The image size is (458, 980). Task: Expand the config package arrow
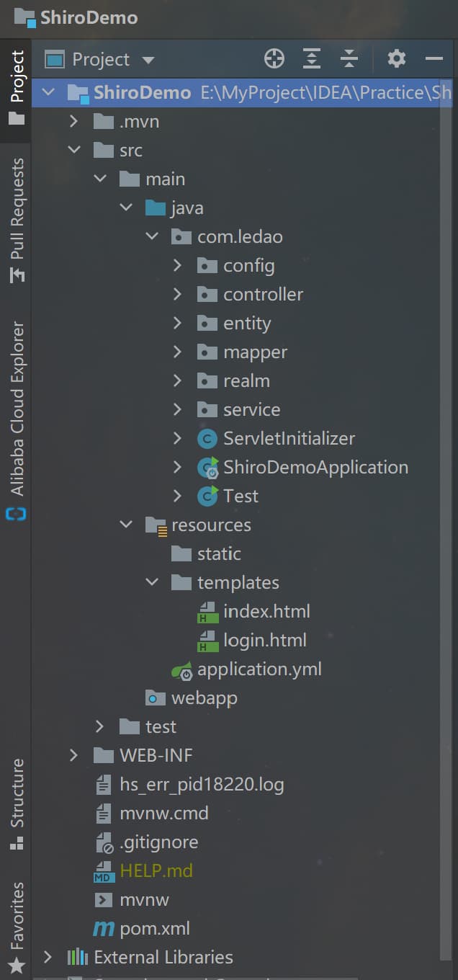click(177, 265)
